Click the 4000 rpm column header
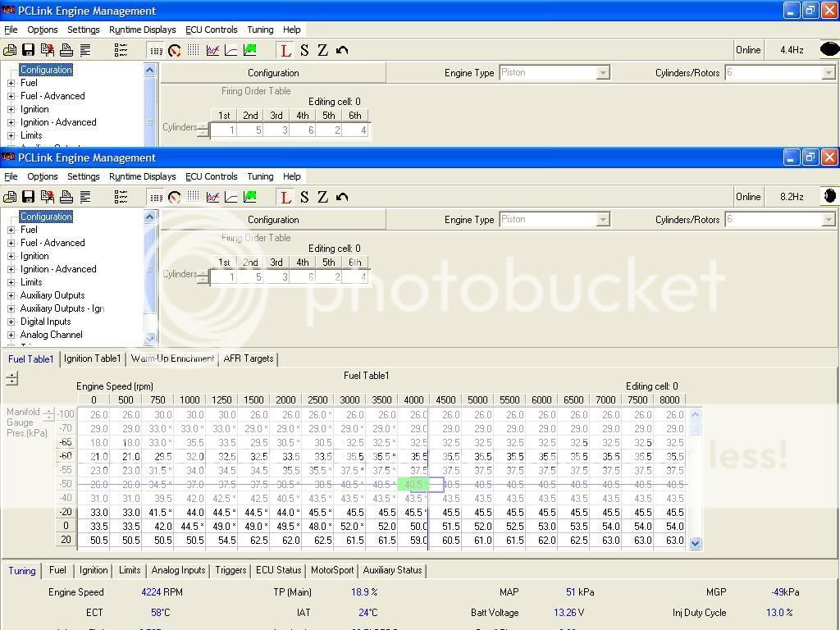Viewport: 840px width, 630px height. point(413,399)
